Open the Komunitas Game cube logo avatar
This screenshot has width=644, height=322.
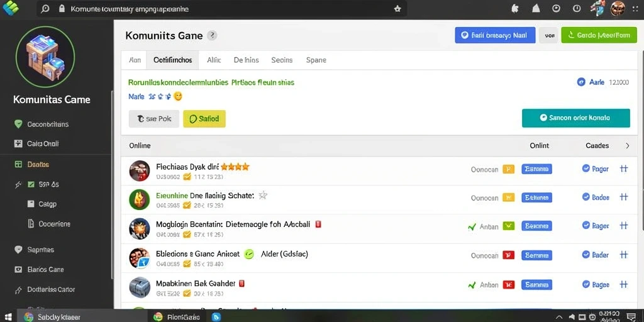coord(45,56)
